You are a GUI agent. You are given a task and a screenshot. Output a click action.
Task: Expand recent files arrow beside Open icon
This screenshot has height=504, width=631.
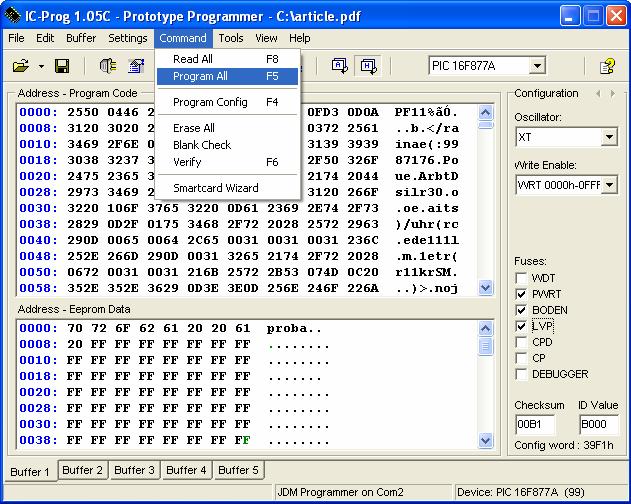(x=41, y=66)
